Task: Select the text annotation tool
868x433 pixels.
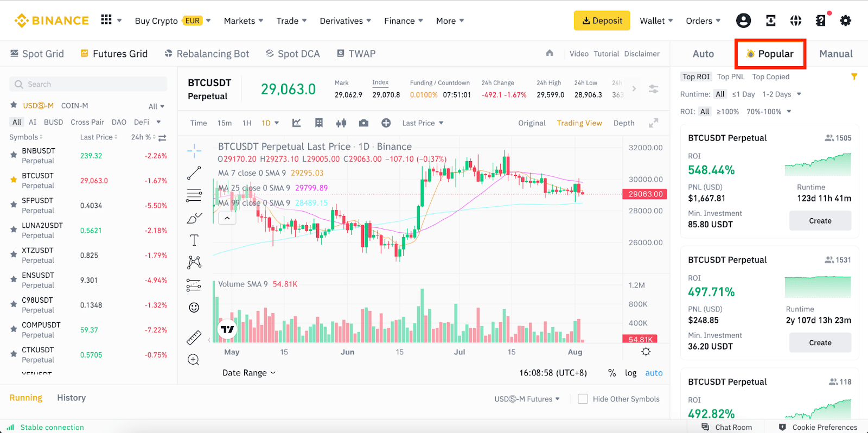Action: [194, 240]
